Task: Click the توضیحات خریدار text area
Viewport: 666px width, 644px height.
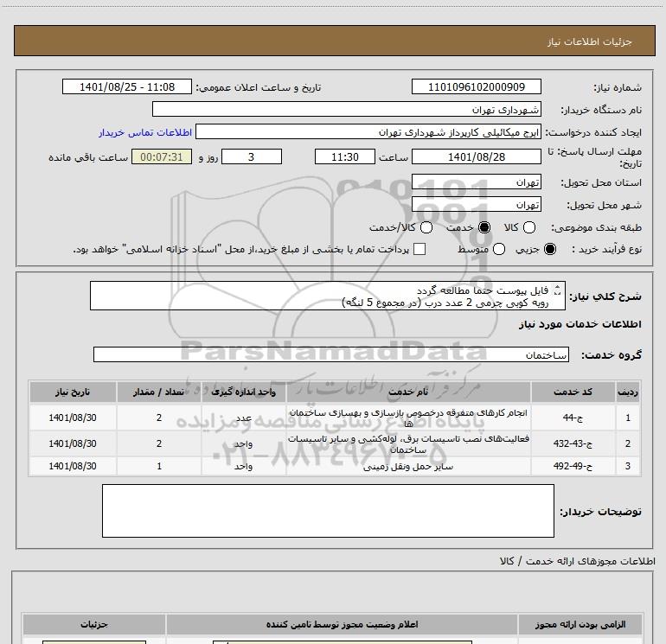Action: pyautogui.click(x=328, y=511)
